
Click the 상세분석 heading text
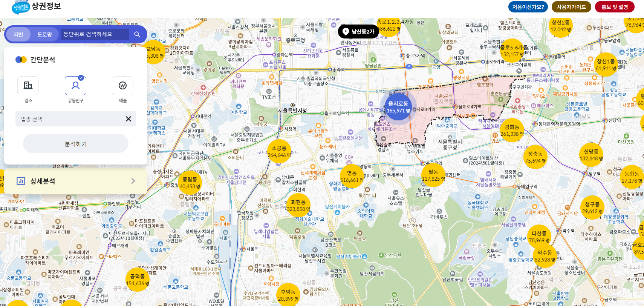(43, 181)
